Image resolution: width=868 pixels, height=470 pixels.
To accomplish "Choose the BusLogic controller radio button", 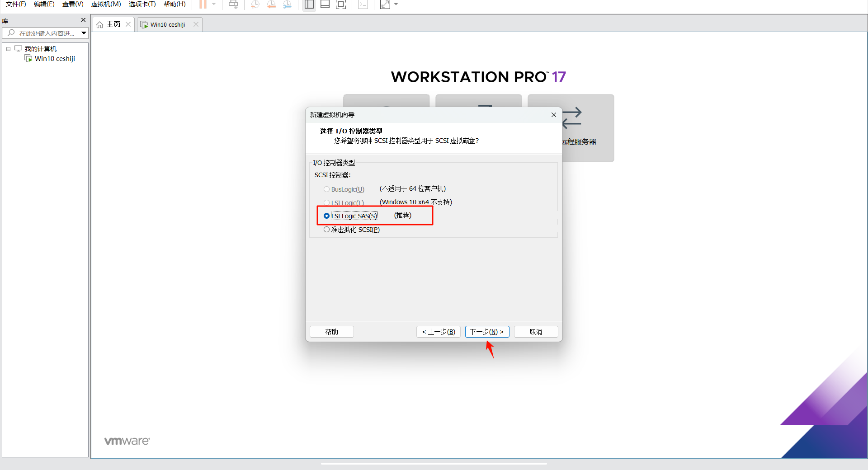I will click(x=326, y=189).
